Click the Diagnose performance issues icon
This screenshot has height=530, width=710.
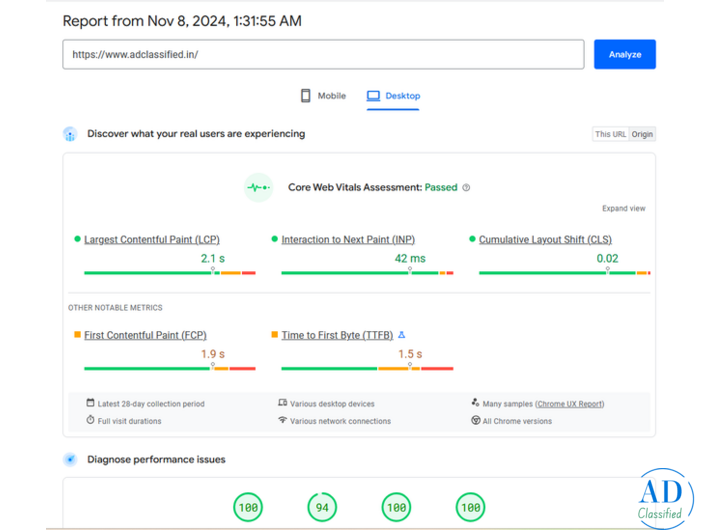click(x=70, y=459)
